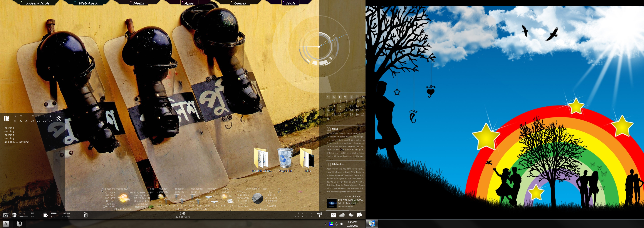Image resolution: width=644 pixels, height=228 pixels.
Task: Click the wireless signal antenna icon
Action: (320, 215)
